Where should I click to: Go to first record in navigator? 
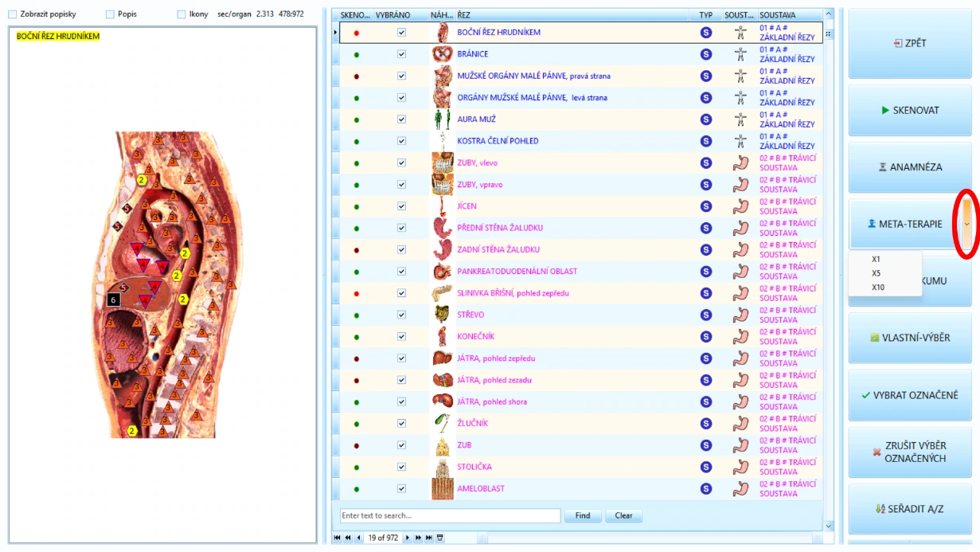click(337, 538)
